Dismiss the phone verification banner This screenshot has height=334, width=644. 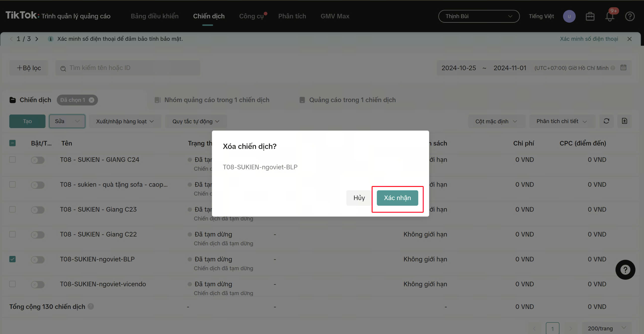point(629,39)
